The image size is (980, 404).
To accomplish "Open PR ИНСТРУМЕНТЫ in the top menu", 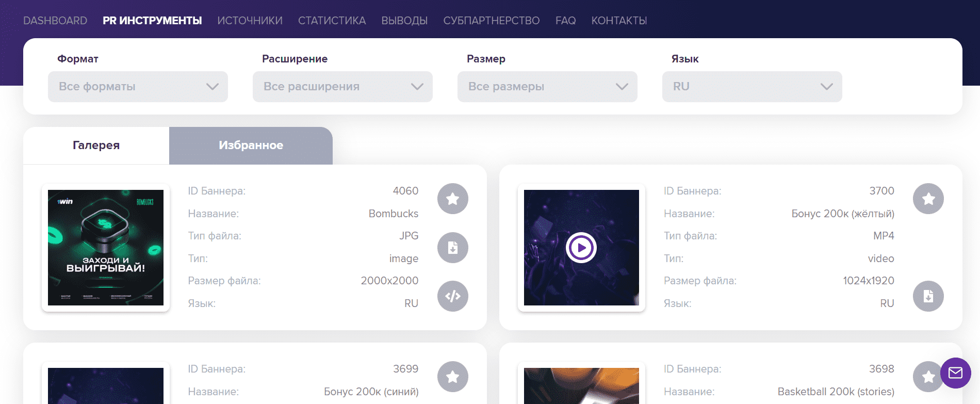I will tap(152, 21).
